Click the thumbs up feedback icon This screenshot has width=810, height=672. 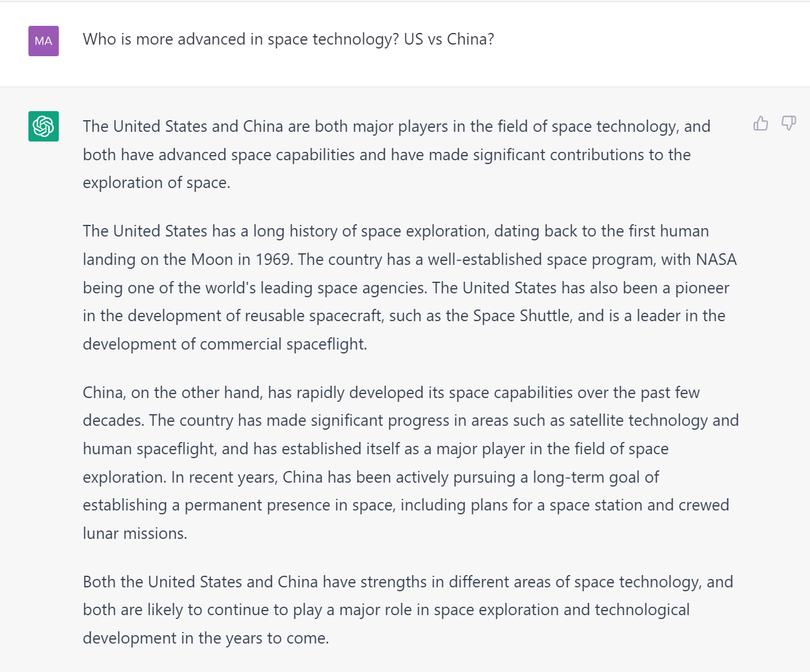point(761,123)
